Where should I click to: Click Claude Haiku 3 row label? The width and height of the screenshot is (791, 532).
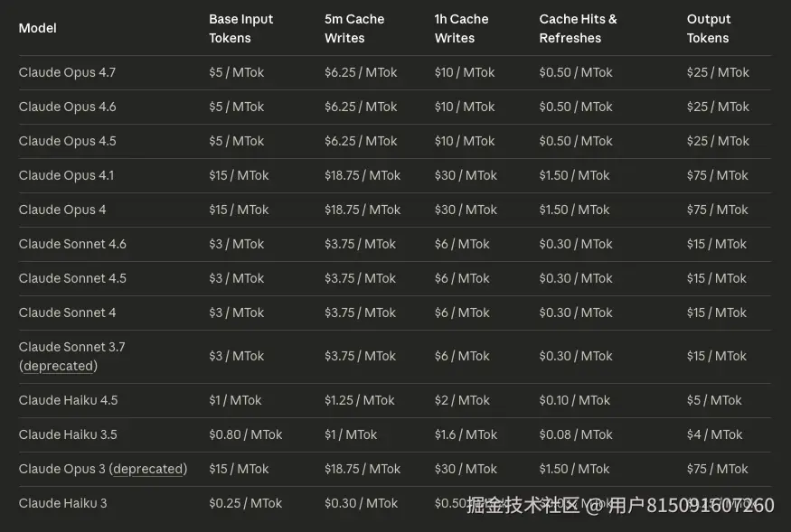pos(62,503)
